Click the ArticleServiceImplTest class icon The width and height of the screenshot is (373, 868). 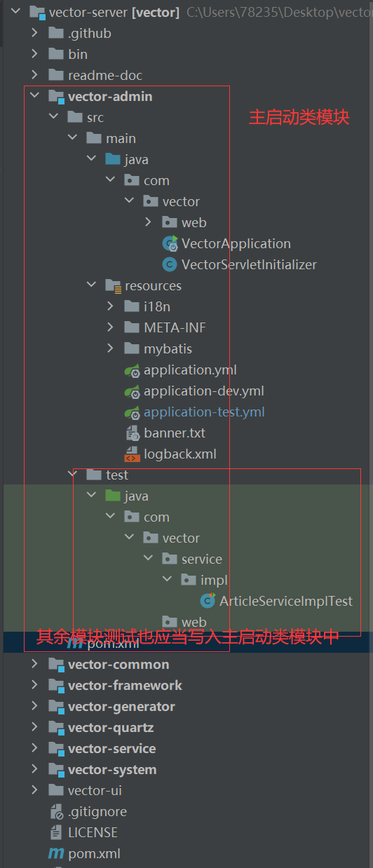208,602
